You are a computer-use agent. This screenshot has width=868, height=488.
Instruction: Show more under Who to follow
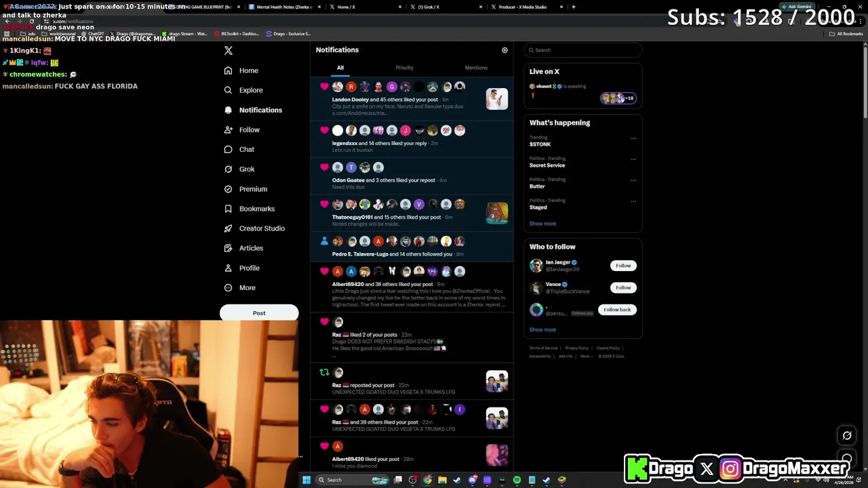(542, 329)
